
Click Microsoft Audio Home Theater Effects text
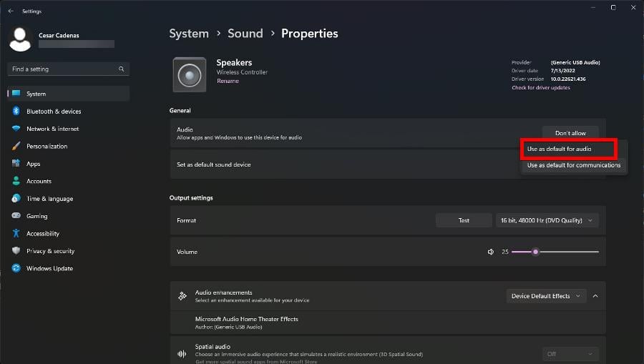click(246, 319)
